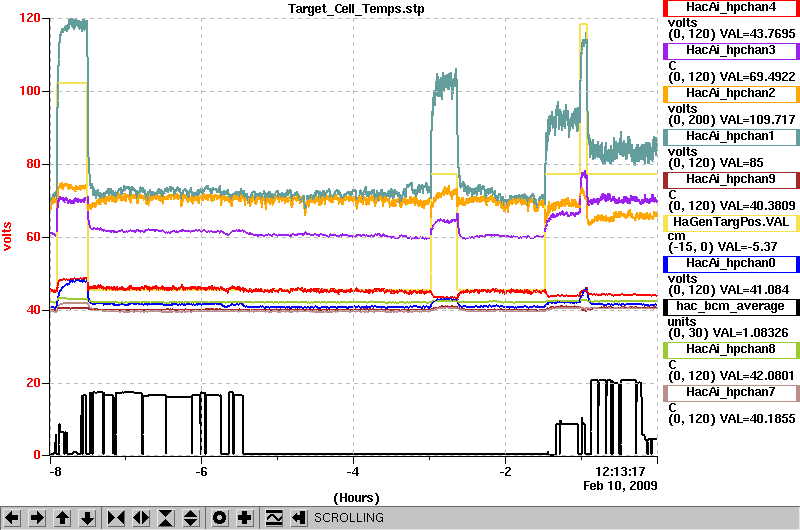Click the -2 label on the time axis
The image size is (800, 530).
coord(505,471)
